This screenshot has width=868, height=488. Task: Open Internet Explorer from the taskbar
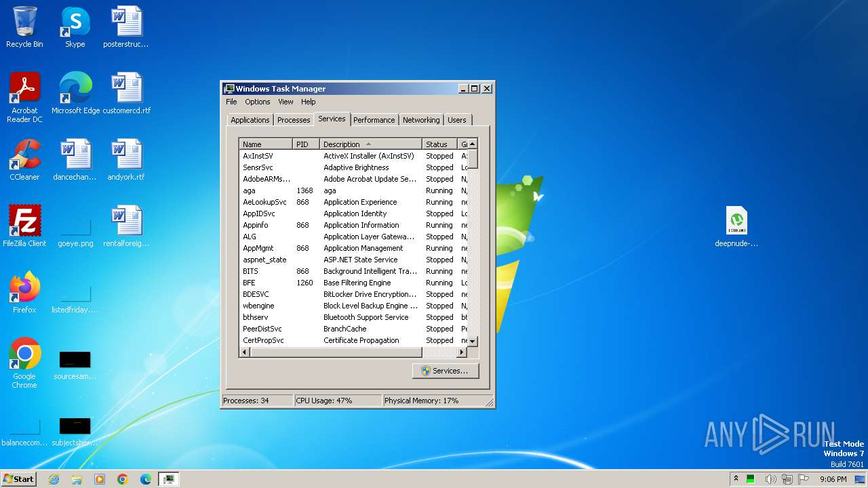pyautogui.click(x=54, y=479)
